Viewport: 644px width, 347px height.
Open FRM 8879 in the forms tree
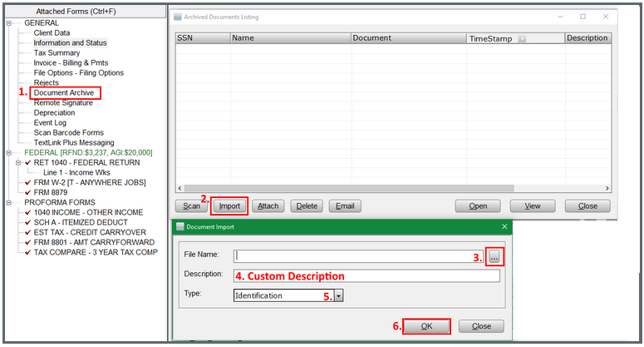coord(53,192)
